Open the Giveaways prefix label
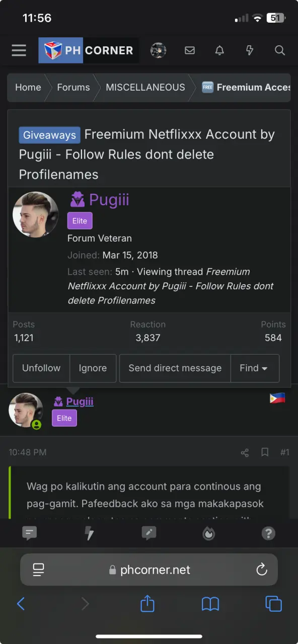The height and width of the screenshot is (644, 298). [x=49, y=135]
